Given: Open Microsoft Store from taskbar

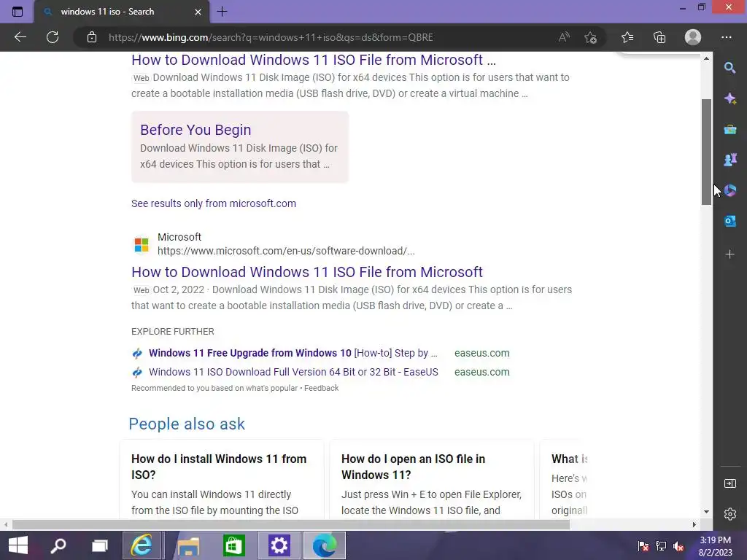Looking at the screenshot, I should pyautogui.click(x=233, y=545).
